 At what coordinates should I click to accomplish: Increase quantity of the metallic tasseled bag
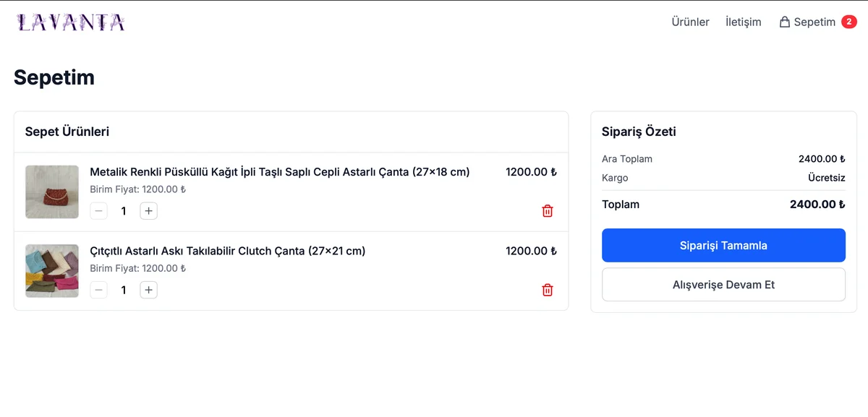click(148, 211)
